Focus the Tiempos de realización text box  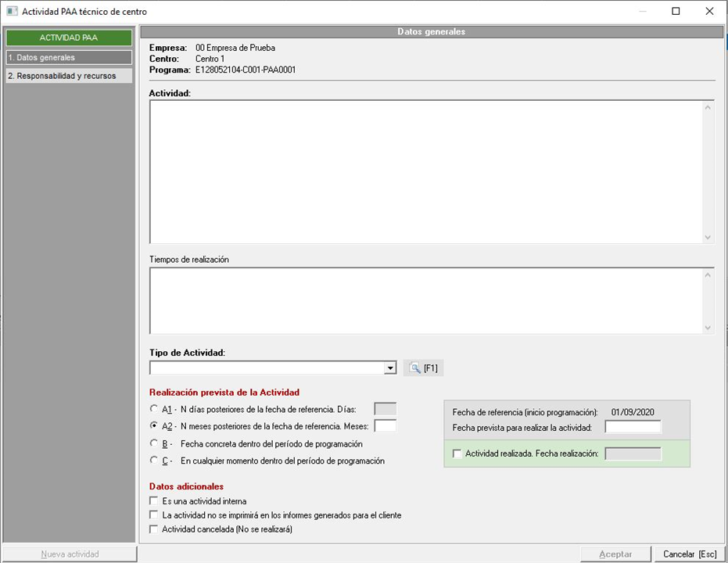[426, 301]
